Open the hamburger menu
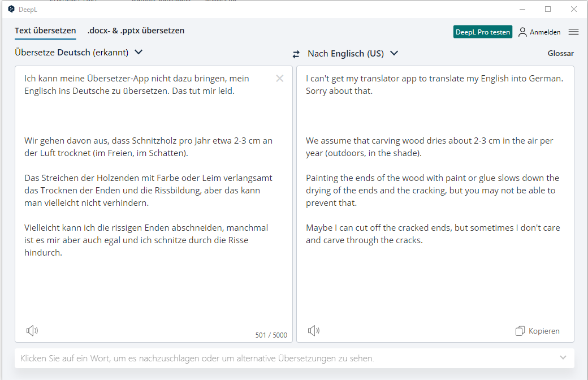The height and width of the screenshot is (380, 588). [x=573, y=32]
